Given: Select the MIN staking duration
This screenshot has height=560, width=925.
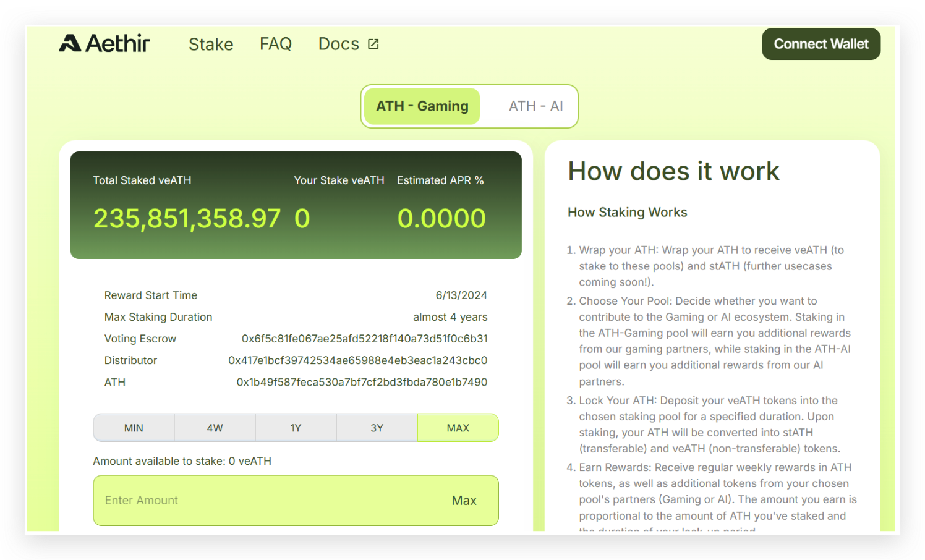Looking at the screenshot, I should tap(134, 428).
